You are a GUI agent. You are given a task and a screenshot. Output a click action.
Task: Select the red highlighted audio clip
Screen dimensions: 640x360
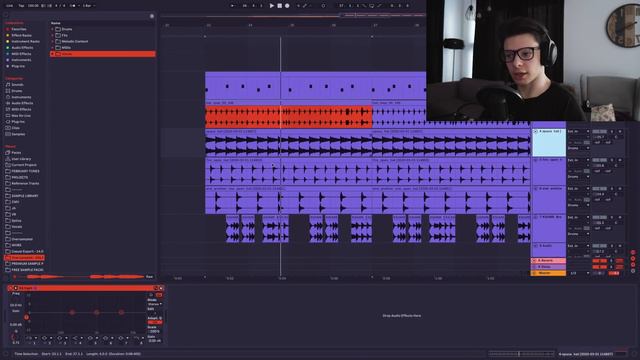[x=289, y=117]
